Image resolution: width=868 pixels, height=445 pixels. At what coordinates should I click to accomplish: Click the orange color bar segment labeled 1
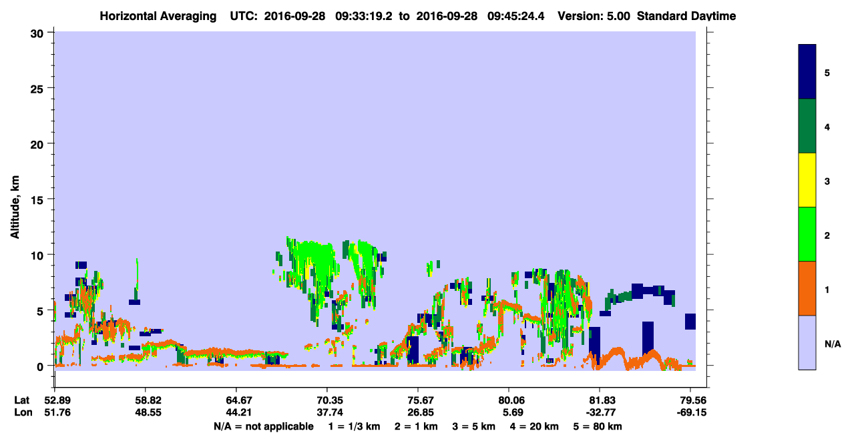click(807, 288)
